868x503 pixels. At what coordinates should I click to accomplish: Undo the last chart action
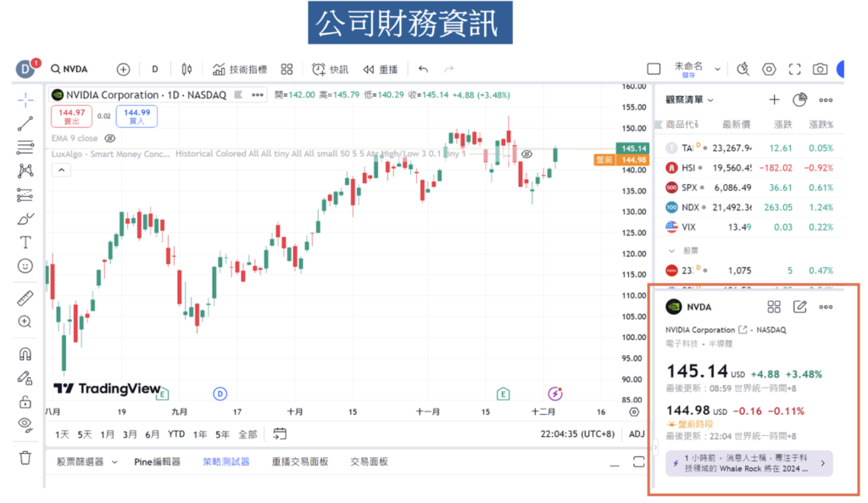pyautogui.click(x=424, y=70)
